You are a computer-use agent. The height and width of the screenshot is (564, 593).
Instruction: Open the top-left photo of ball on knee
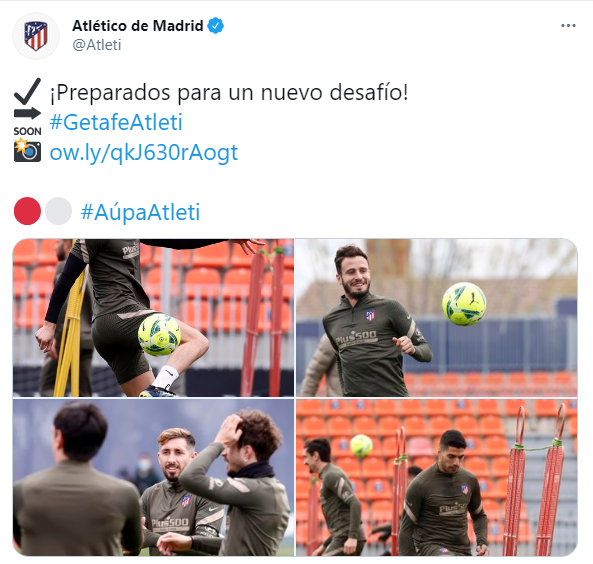tap(153, 318)
